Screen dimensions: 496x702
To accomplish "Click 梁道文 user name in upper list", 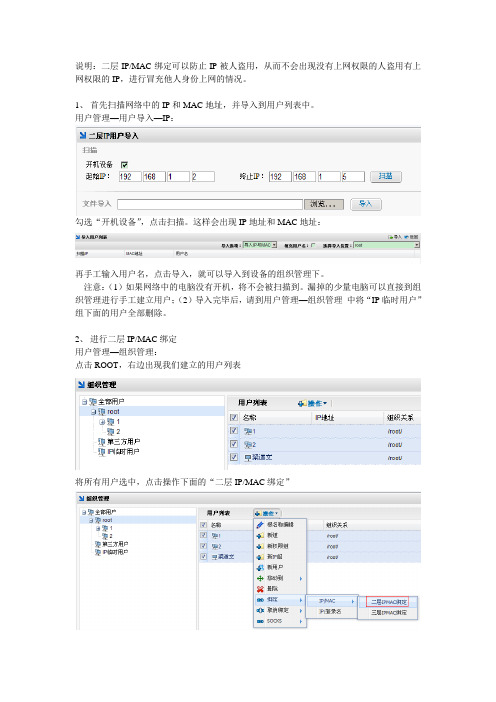I will click(x=262, y=457).
